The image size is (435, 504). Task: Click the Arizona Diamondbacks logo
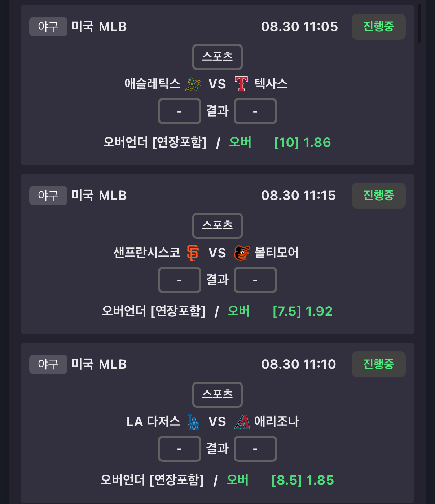242,422
